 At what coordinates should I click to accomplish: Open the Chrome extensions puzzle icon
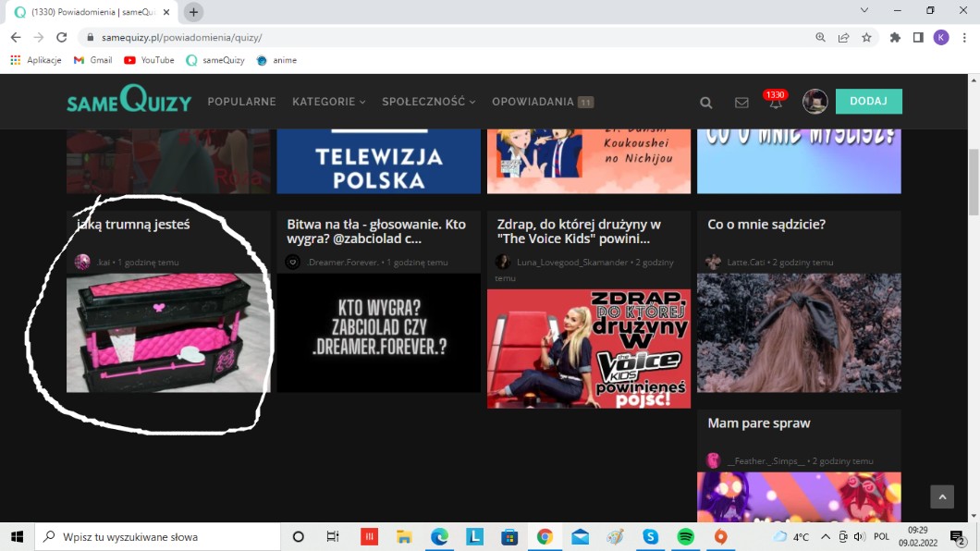(895, 38)
